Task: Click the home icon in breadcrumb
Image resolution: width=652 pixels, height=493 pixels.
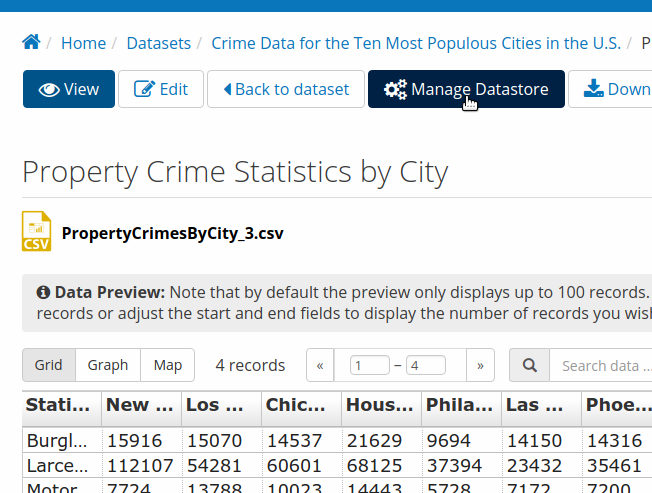Action: 31,42
